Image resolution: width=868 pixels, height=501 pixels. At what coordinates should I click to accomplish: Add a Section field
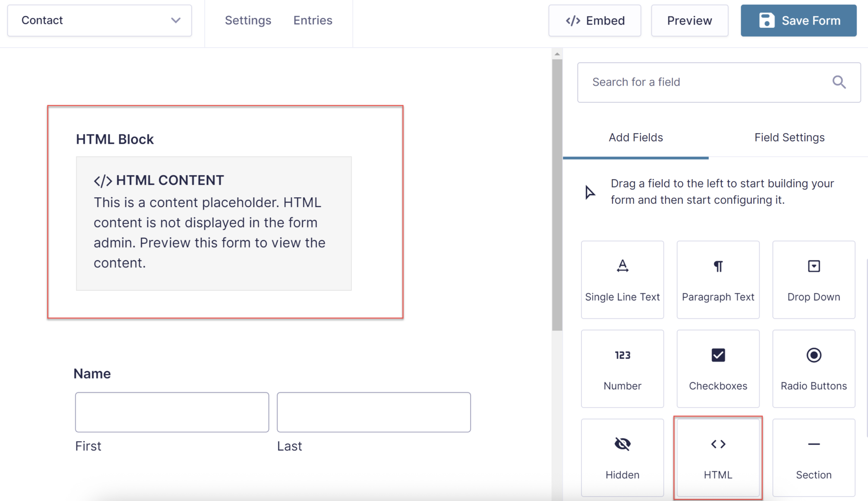tap(814, 457)
